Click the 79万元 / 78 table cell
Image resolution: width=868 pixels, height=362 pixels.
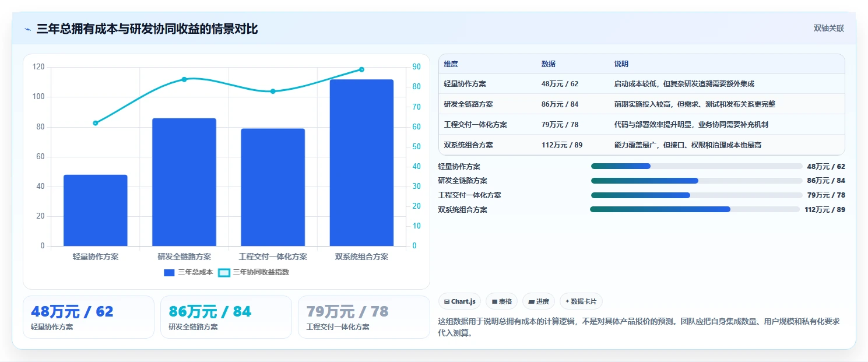[x=560, y=125]
